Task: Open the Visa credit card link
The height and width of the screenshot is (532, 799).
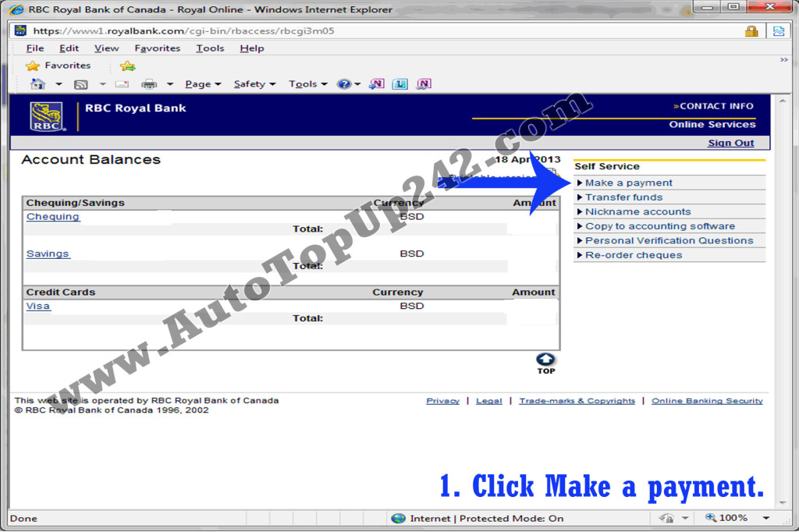Action: point(38,307)
